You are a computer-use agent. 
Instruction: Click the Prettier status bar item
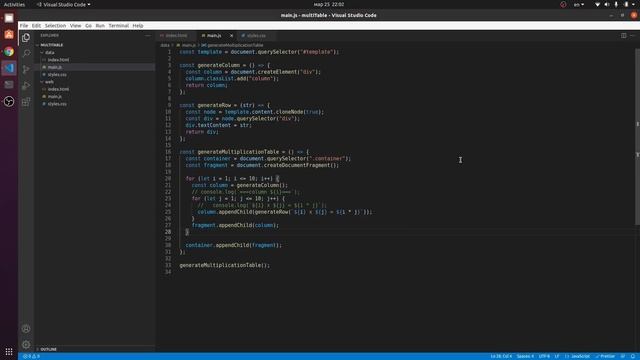(x=605, y=356)
